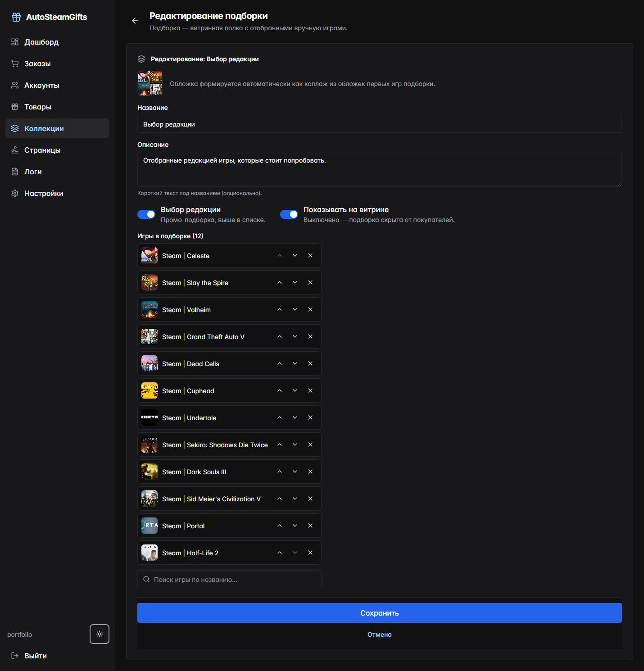
Task: Toggle light theme with the sun icon
Action: 100,634
